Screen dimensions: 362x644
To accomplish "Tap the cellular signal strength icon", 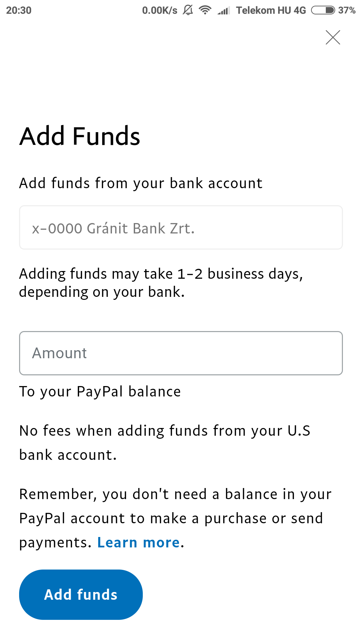I will [x=224, y=11].
